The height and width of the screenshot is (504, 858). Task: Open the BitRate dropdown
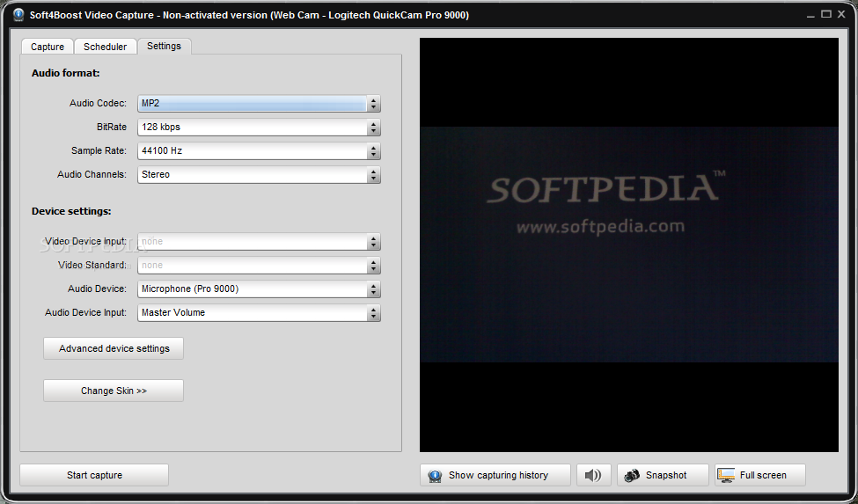click(259, 127)
